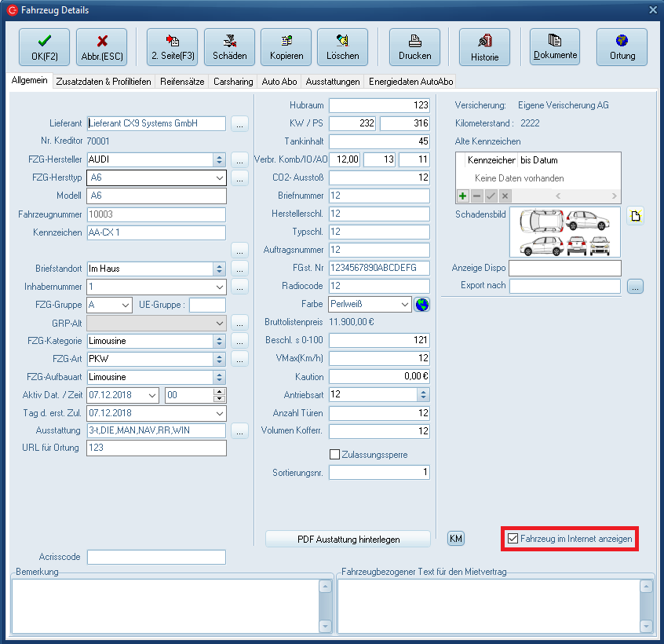Click PDF Austattung hinterlegen button

348,539
